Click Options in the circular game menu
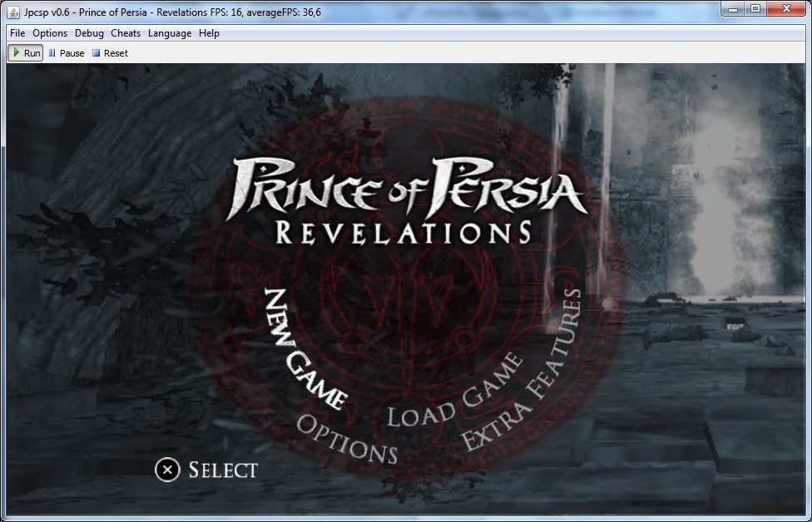 [x=346, y=439]
